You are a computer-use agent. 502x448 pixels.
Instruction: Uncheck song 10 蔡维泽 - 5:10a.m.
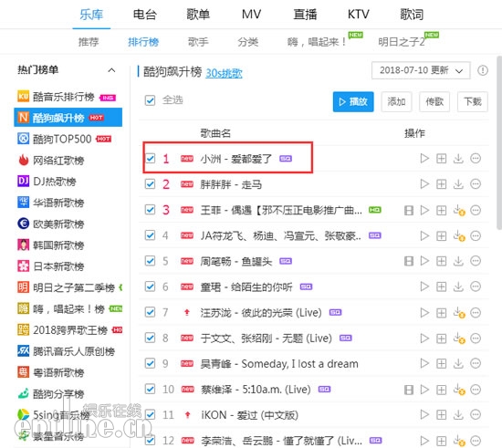click(150, 389)
